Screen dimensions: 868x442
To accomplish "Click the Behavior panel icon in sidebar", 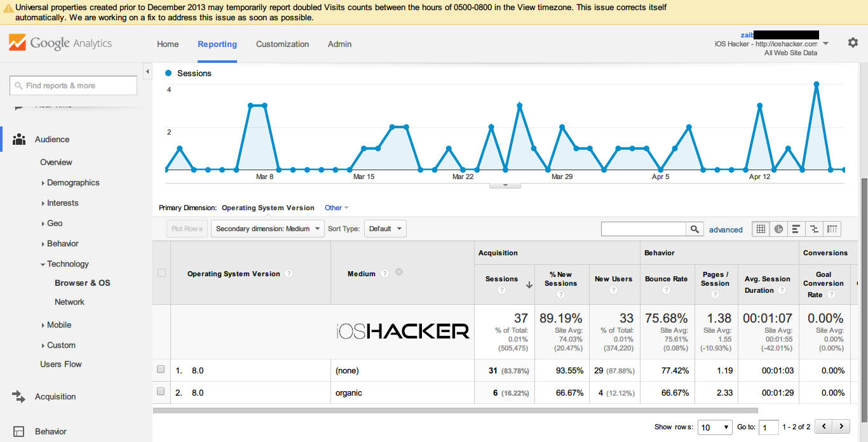I will (19, 432).
